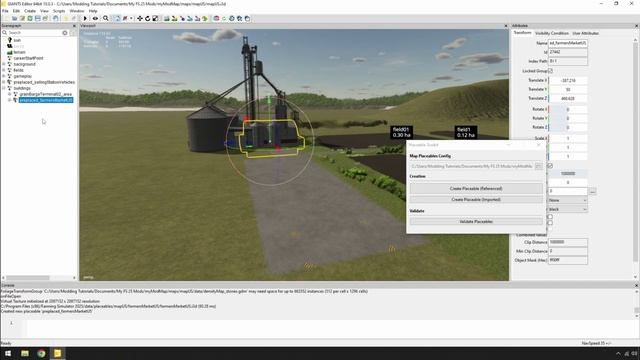
Task: Close the Scenegraph panel with its X
Action: (x=74, y=26)
